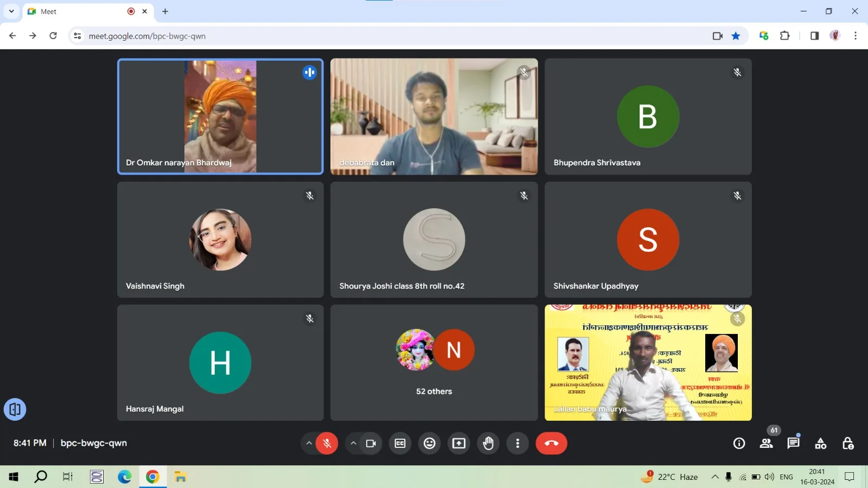The width and height of the screenshot is (868, 488).
Task: Expand video settings arrow beside camera
Action: click(x=353, y=444)
